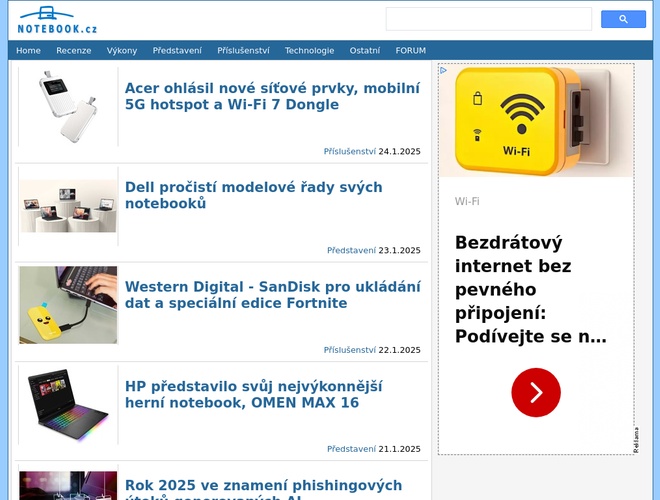Click the SanDisk Fortnite drive thumbnail
Image resolution: width=660 pixels, height=500 pixels.
[x=68, y=305]
